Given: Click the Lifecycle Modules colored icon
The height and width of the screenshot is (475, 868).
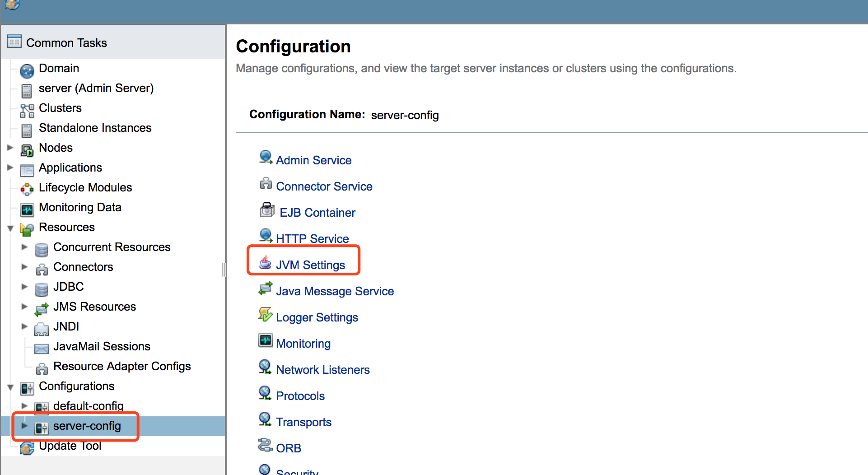Looking at the screenshot, I should pyautogui.click(x=27, y=190).
